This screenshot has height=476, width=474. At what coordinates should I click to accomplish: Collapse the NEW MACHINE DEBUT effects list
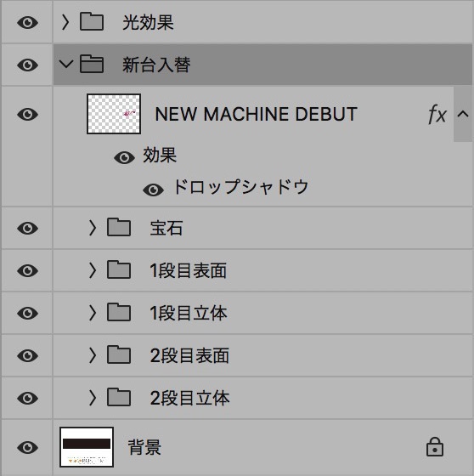point(463,114)
